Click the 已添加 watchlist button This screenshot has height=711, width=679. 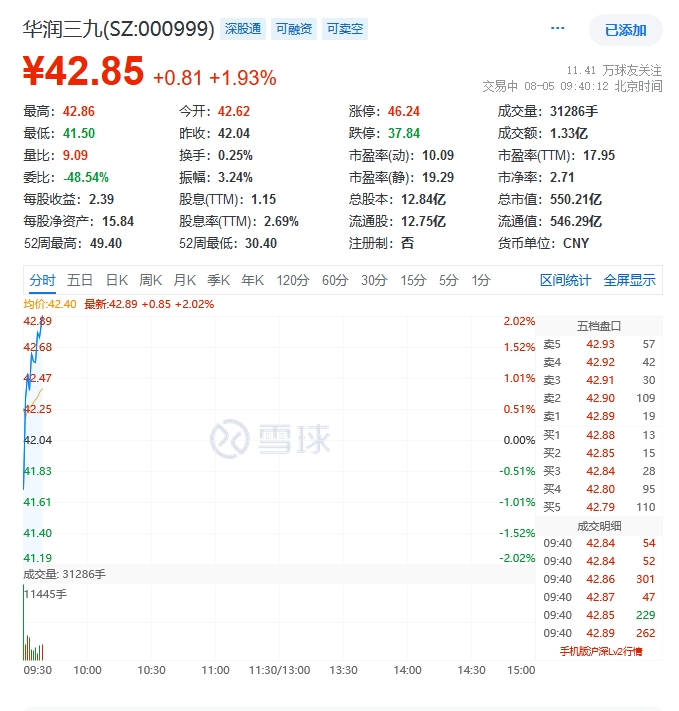(x=625, y=30)
